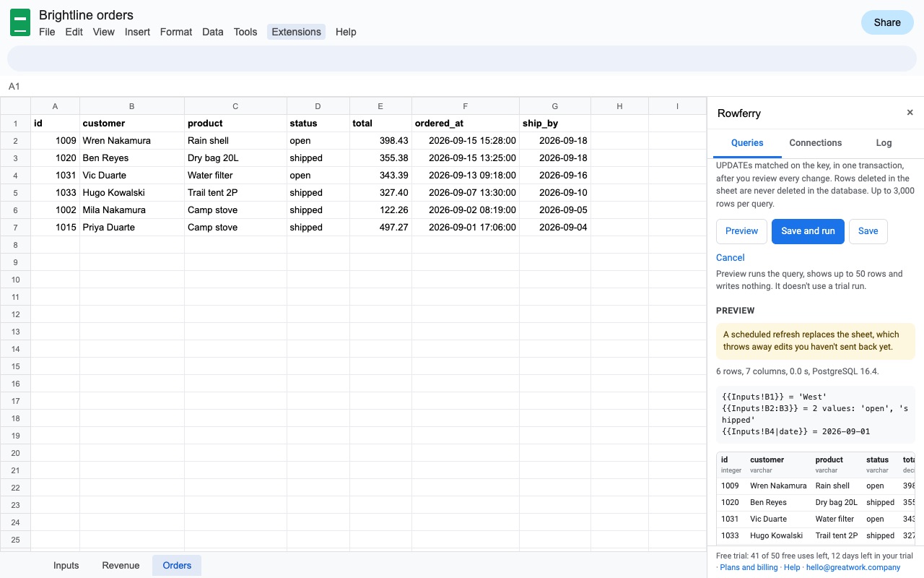Open the Help menu
Screen dimensions: 924x578
[346, 32]
